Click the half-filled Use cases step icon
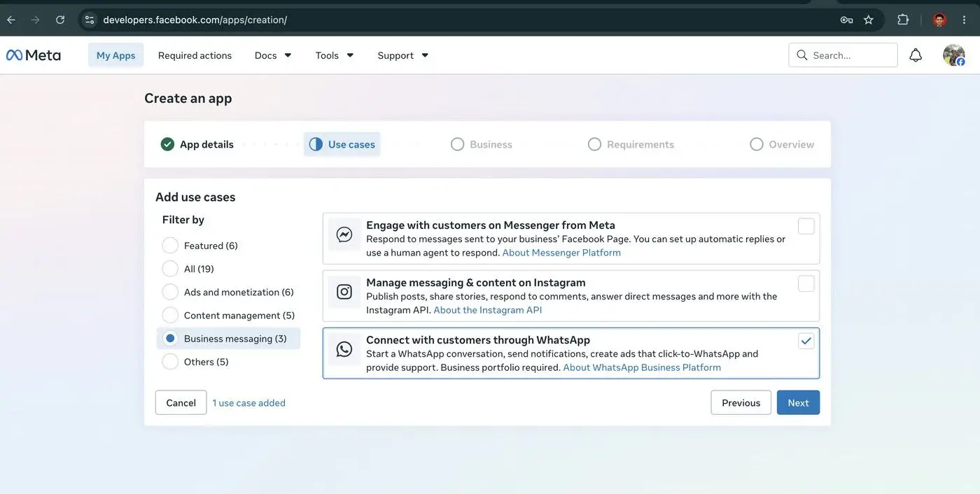 tap(316, 144)
